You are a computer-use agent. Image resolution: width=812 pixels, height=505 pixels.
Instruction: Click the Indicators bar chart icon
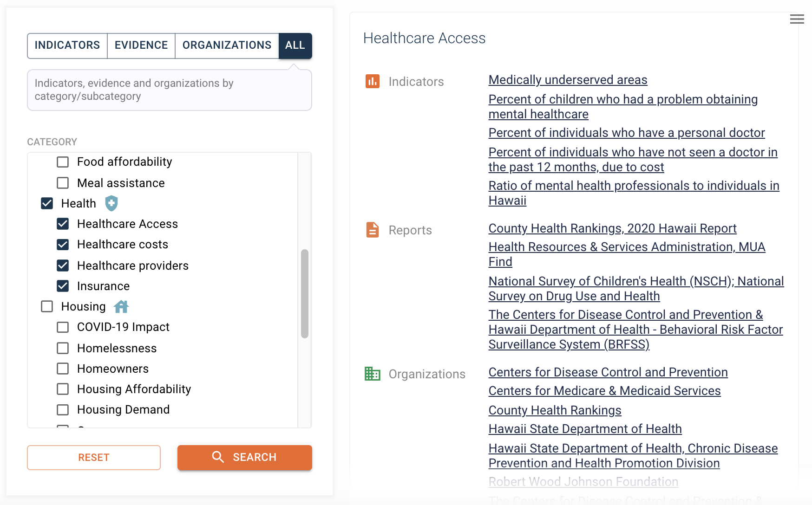373,81
